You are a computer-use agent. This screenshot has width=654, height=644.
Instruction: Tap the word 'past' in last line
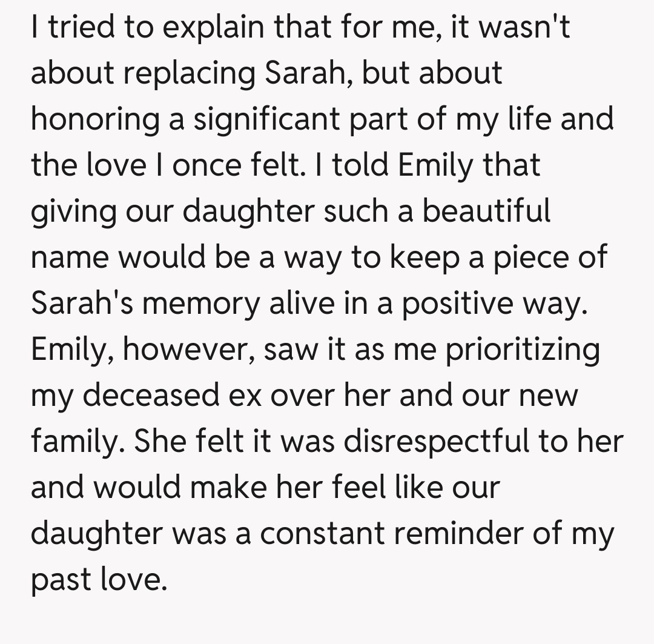(60, 580)
